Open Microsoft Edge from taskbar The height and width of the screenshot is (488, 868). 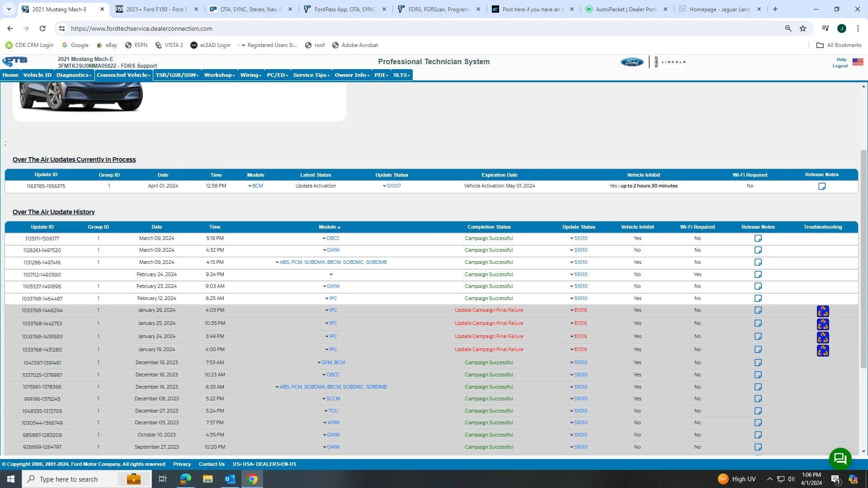tap(185, 479)
